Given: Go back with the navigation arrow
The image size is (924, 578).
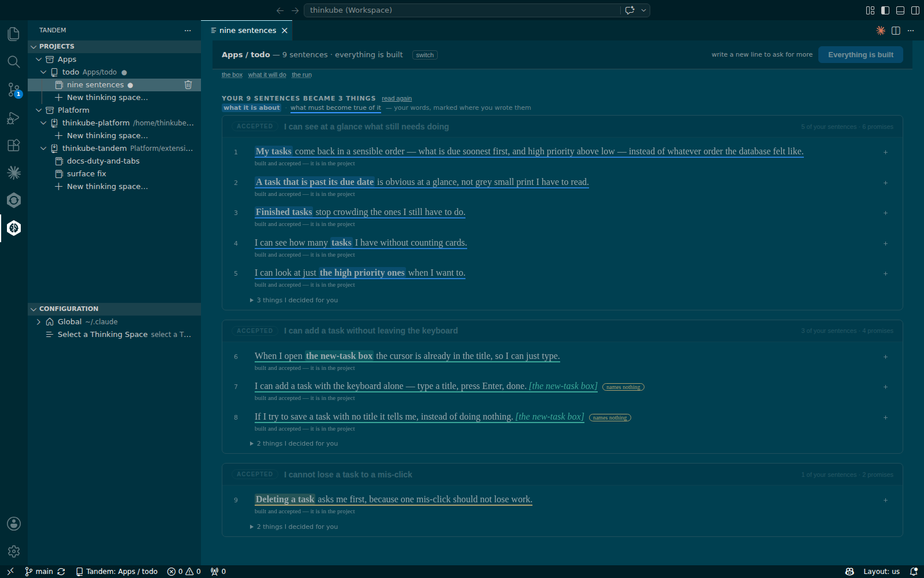Looking at the screenshot, I should (x=280, y=10).
